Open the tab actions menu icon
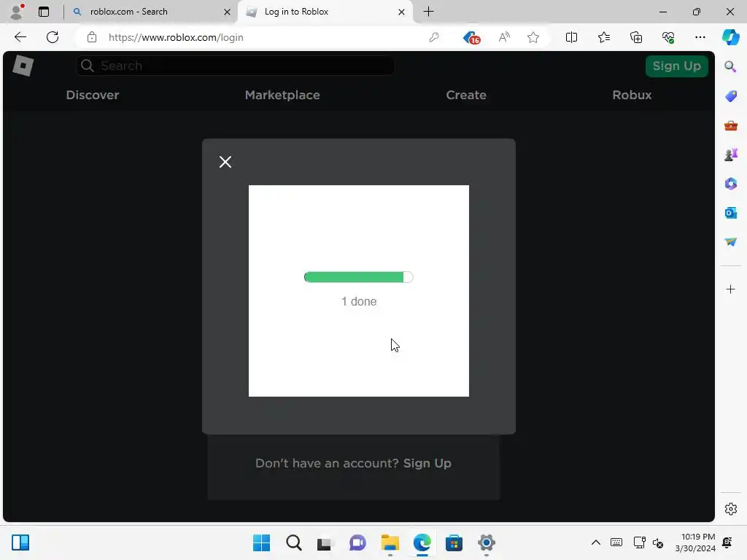This screenshot has width=747, height=560. [43, 12]
